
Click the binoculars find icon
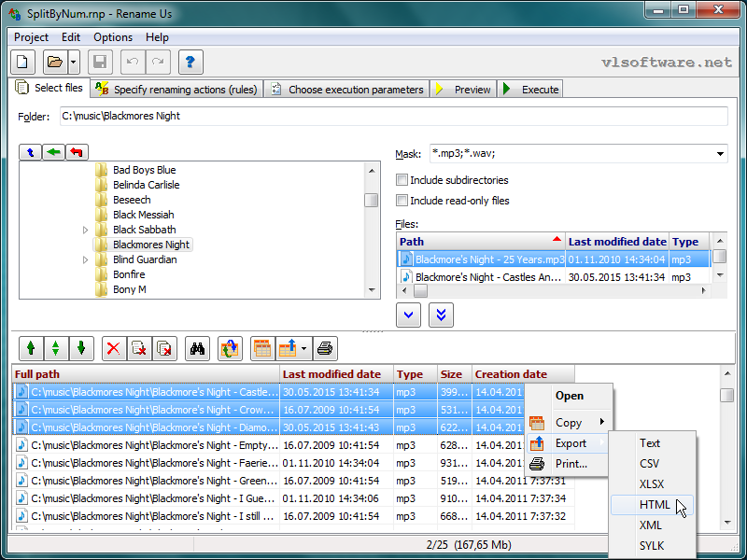click(x=197, y=349)
